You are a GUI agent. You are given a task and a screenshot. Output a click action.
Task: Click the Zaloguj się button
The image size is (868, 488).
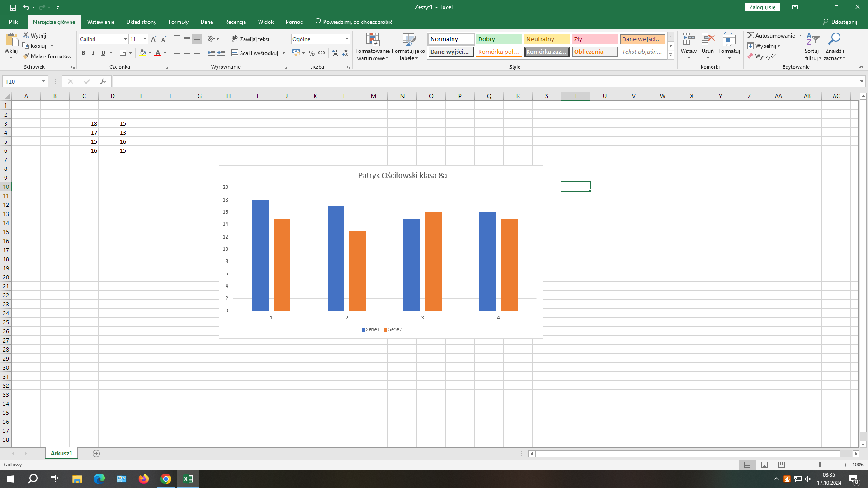(x=762, y=7)
